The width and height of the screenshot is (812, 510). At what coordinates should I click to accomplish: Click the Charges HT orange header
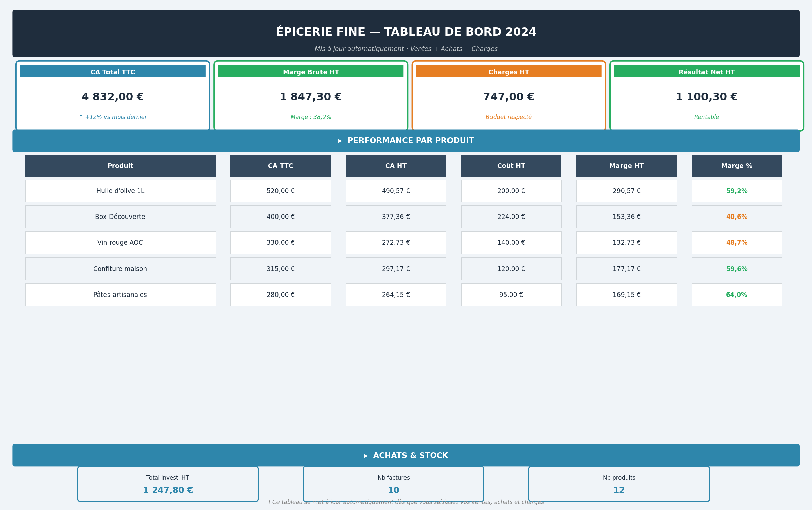coord(508,72)
